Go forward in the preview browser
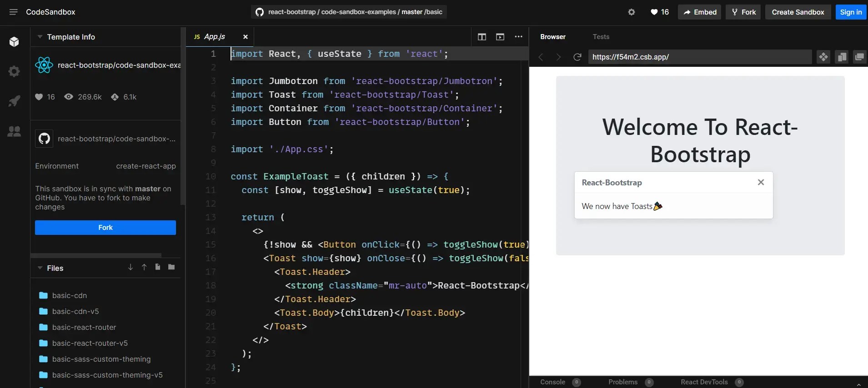 [559, 57]
